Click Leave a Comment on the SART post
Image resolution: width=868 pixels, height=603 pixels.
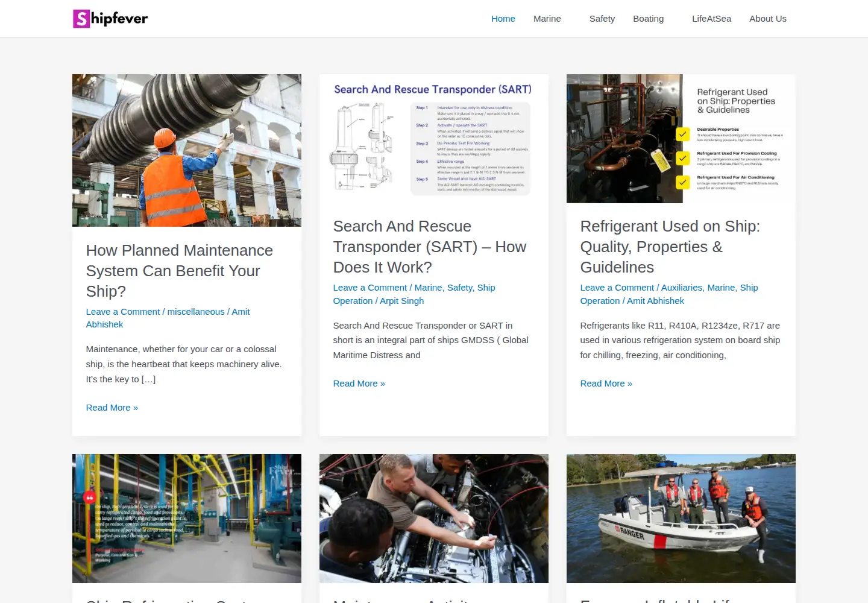370,288
